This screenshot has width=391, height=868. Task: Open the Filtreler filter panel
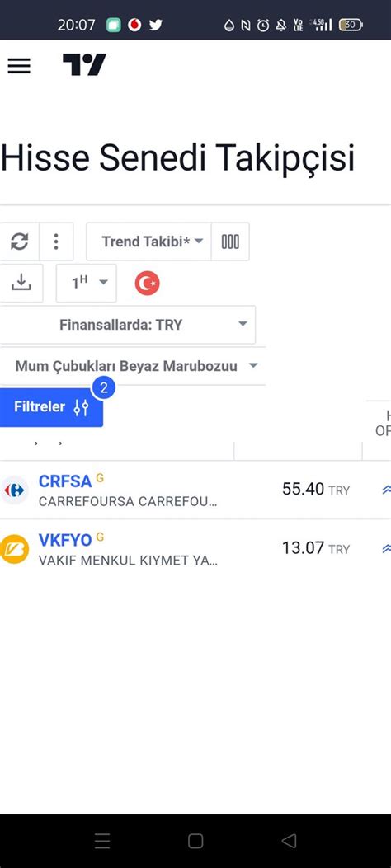click(51, 407)
